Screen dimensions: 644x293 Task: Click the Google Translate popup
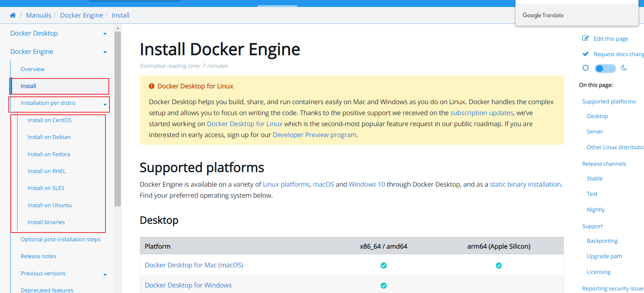[577, 15]
